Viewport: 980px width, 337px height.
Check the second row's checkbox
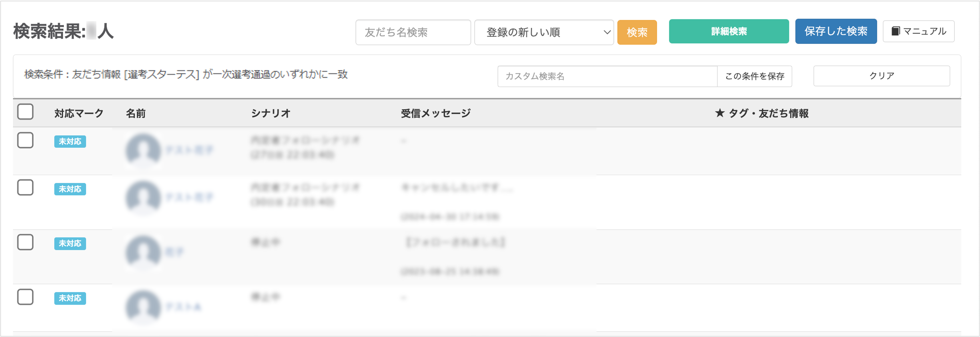26,187
